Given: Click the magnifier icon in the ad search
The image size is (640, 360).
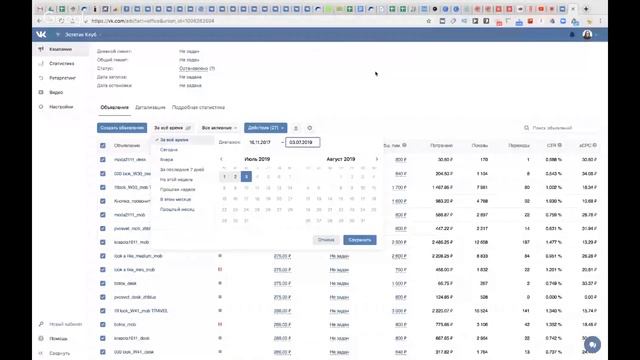Looking at the screenshot, I should pos(527,128).
